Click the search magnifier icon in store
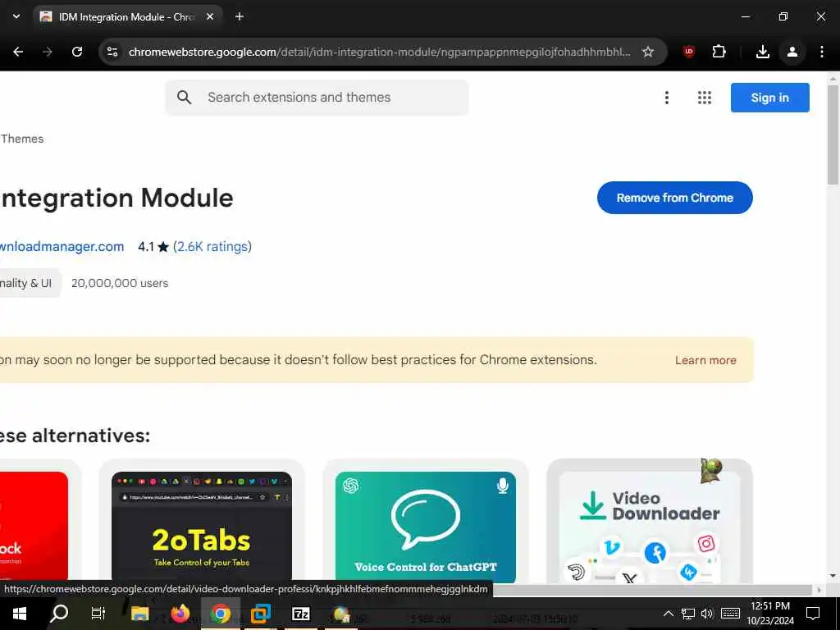The height and width of the screenshot is (630, 840). coord(184,98)
